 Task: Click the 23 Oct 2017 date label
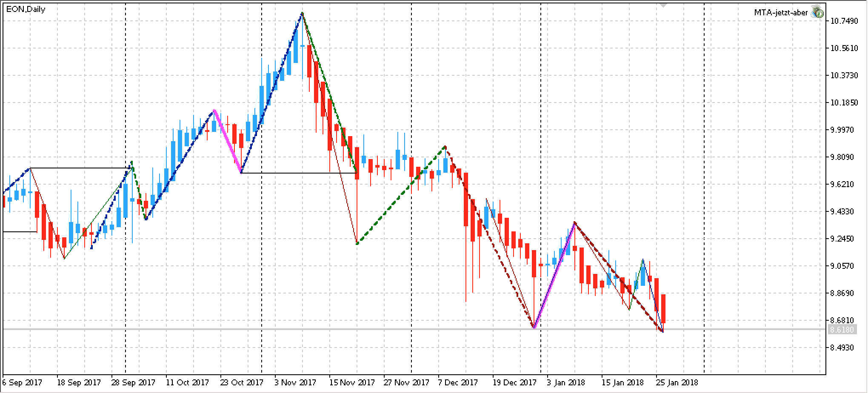coord(242,382)
